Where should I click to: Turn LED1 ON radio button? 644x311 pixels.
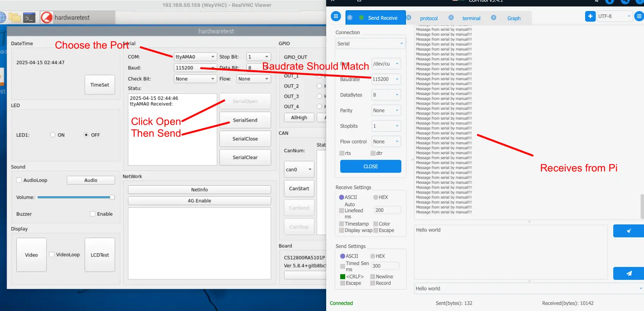pyautogui.click(x=53, y=135)
